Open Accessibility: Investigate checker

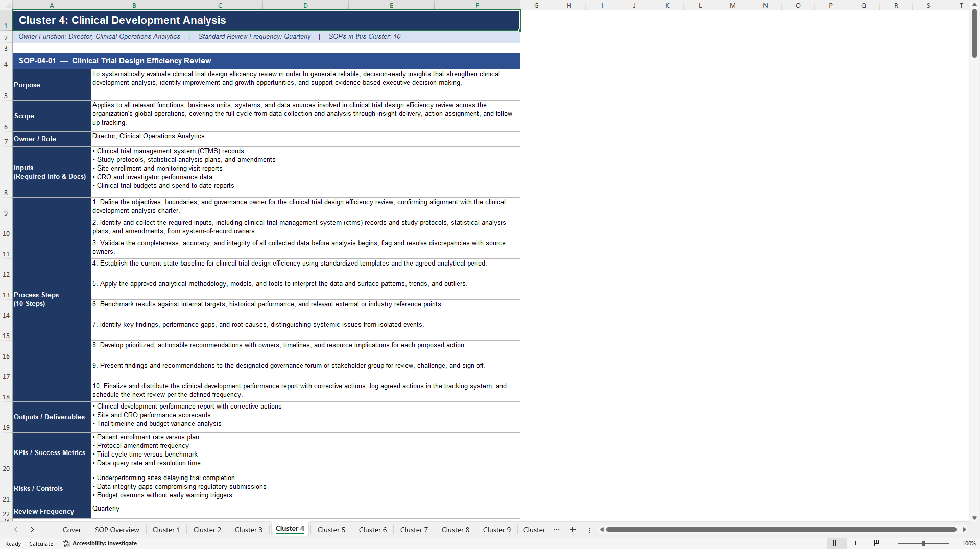(100, 543)
